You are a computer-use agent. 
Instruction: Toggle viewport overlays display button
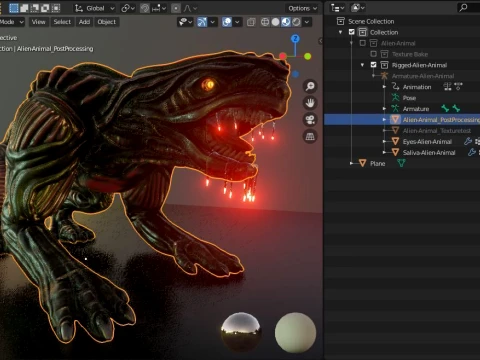[227, 22]
